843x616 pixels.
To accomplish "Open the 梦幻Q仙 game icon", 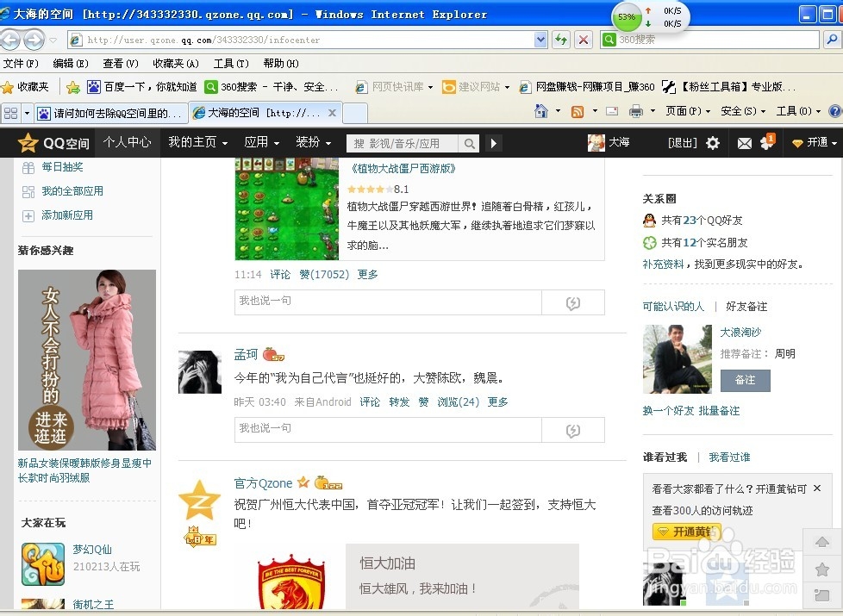I will tap(43, 563).
